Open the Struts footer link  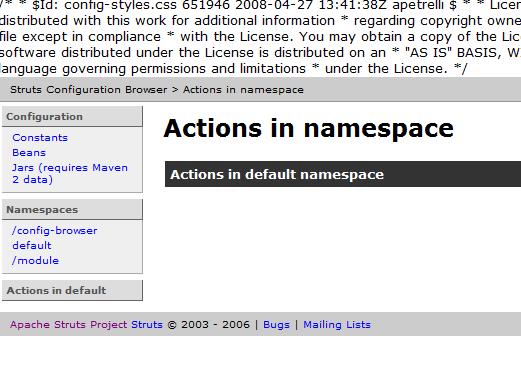pos(147,325)
